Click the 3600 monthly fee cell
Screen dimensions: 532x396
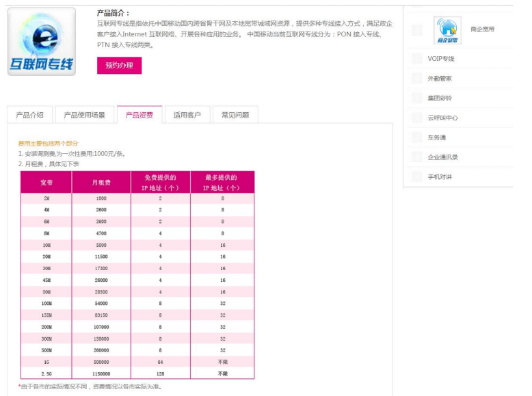point(101,222)
